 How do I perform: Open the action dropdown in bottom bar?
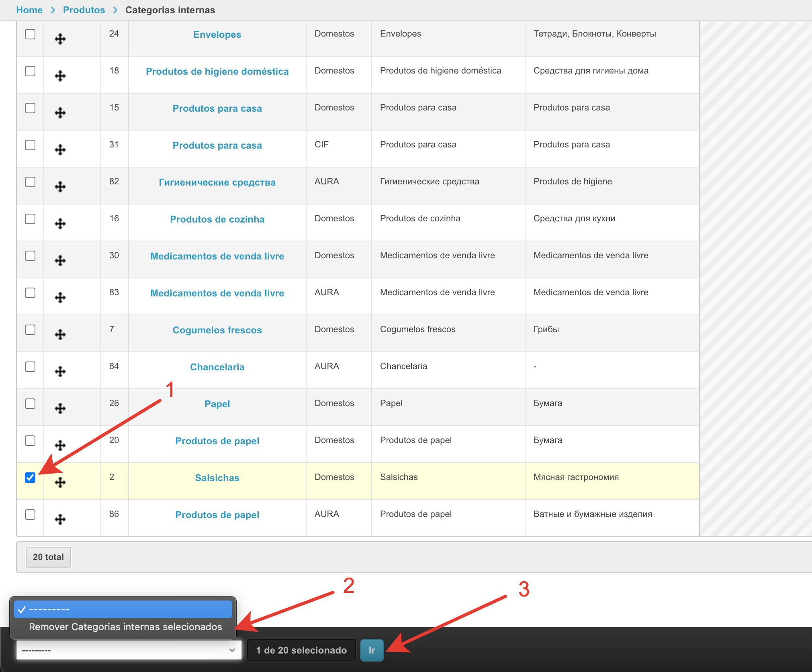129,650
